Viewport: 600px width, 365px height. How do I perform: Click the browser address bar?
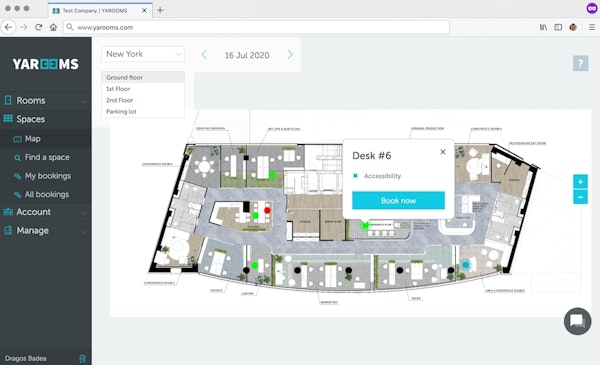[x=256, y=27]
